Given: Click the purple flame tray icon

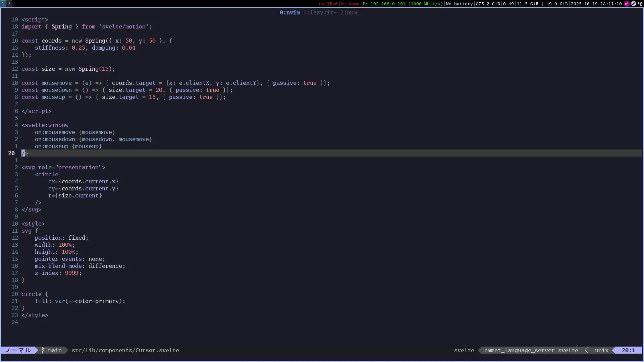Looking at the screenshot, I should click(627, 4).
